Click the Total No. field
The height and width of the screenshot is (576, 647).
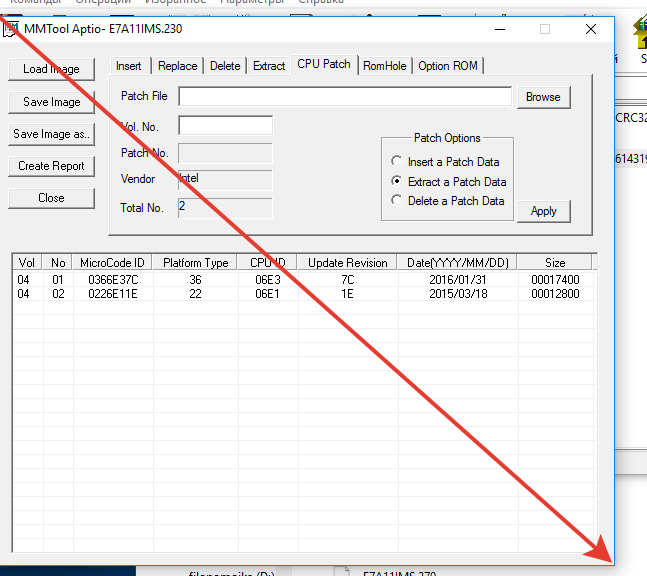pos(225,208)
